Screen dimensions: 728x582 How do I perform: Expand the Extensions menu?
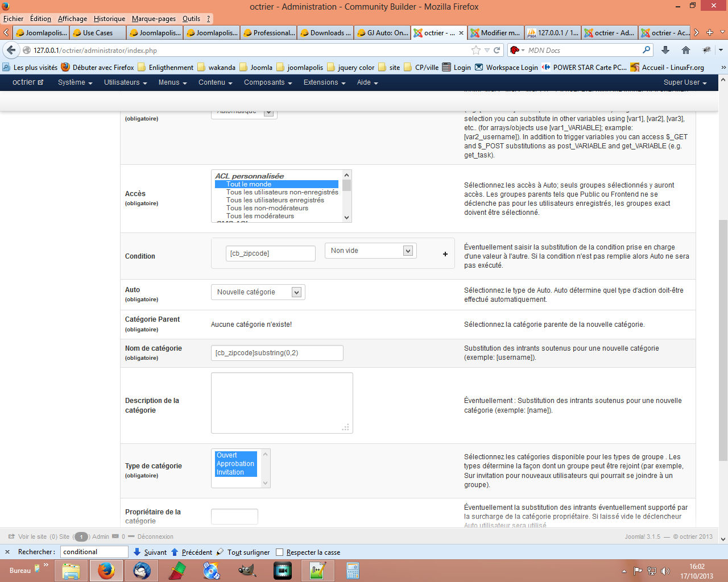click(324, 82)
